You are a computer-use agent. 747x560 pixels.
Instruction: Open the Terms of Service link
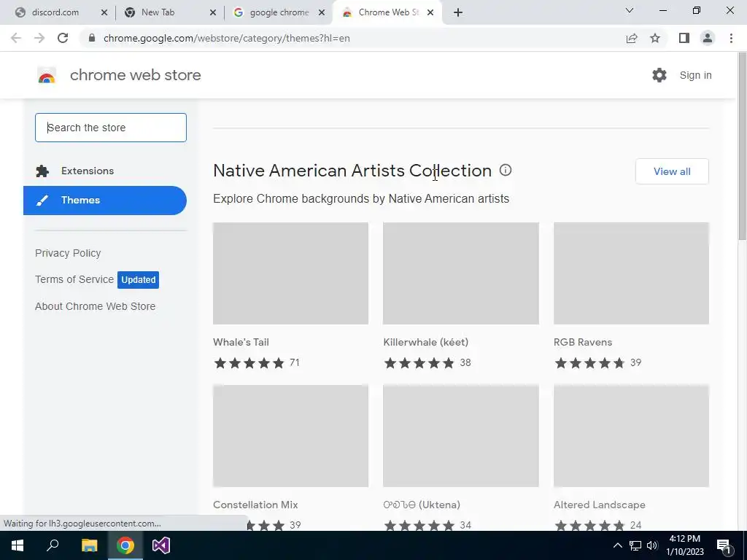(x=74, y=279)
